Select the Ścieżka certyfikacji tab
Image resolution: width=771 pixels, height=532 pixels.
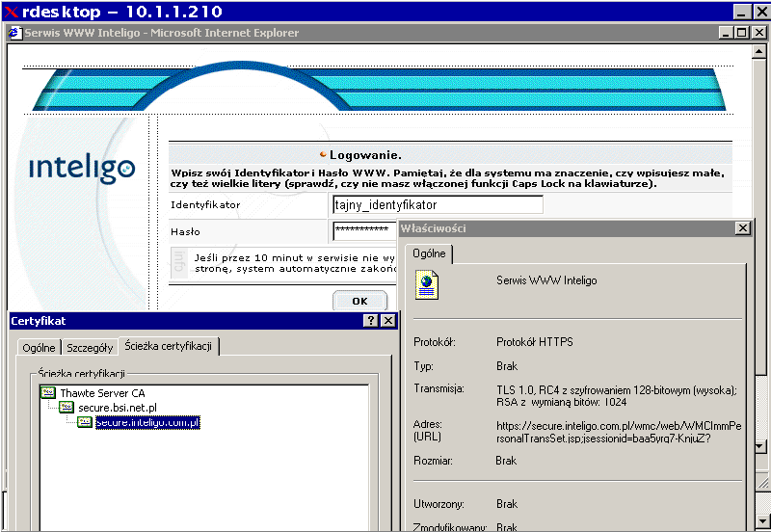pyautogui.click(x=168, y=346)
